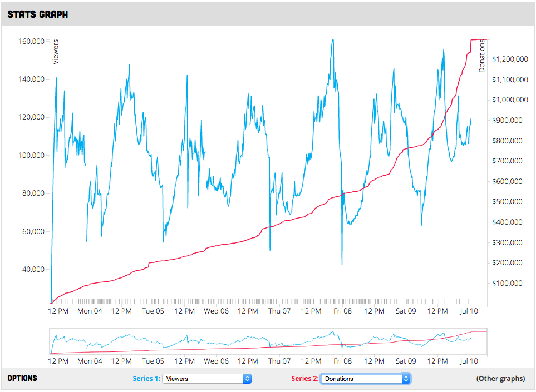Click the 40,000 left axis label
536x392 pixels.
33,269
